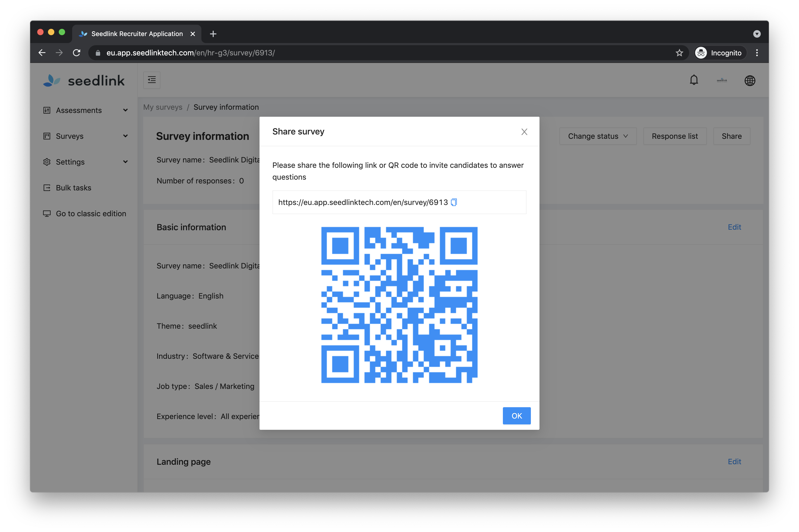Viewport: 799px width, 532px height.
Task: Click the Language: English text
Action: tap(190, 296)
